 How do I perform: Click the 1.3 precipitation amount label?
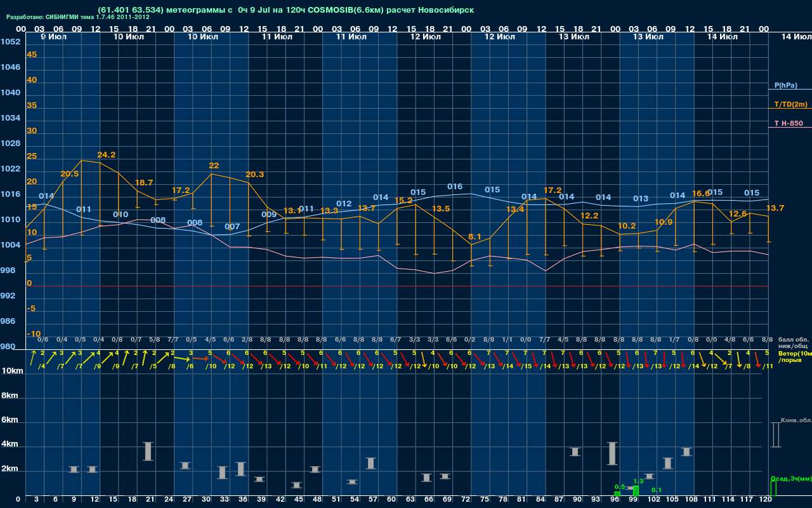638,481
